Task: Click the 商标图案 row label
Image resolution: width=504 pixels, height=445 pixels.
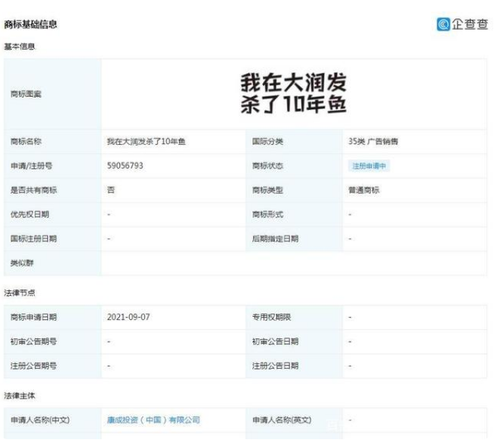Action: [x=26, y=93]
